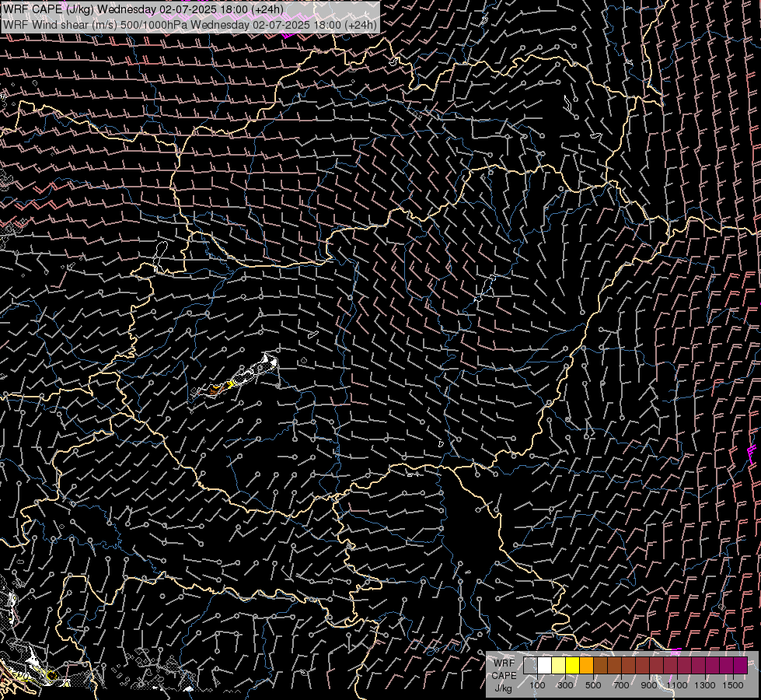
Task: Click the purple legend swatch after 1500
Action: pos(740,665)
